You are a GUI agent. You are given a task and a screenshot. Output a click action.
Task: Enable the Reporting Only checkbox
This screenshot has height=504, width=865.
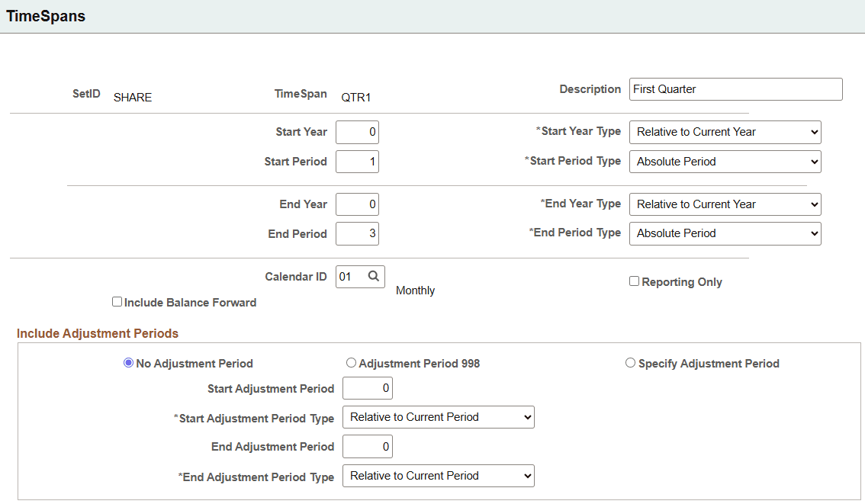click(x=635, y=281)
